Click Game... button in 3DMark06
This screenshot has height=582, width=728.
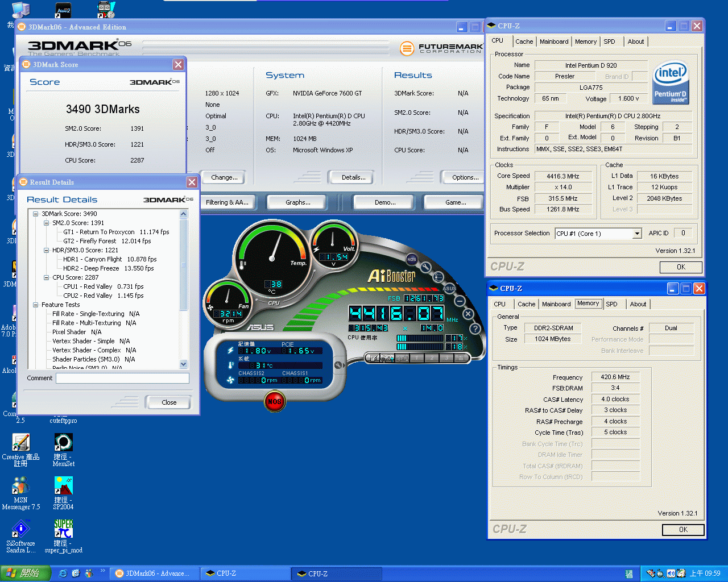(x=455, y=202)
